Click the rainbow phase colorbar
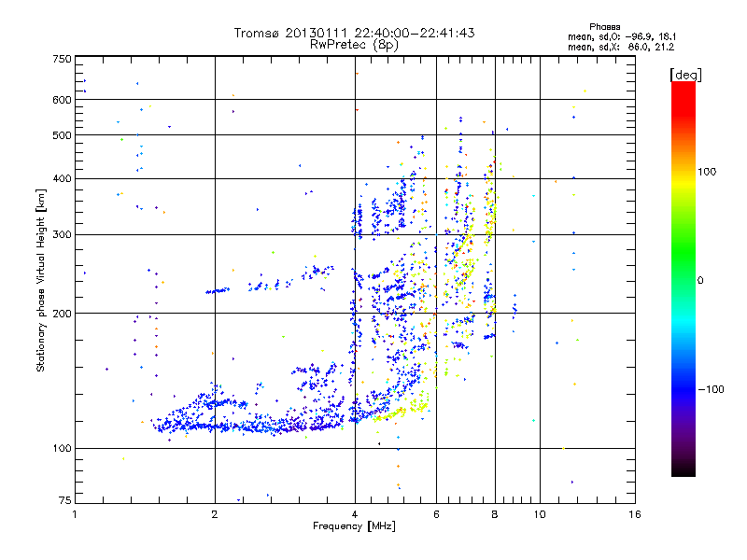Screen dimensions: 747x560 pos(684,279)
